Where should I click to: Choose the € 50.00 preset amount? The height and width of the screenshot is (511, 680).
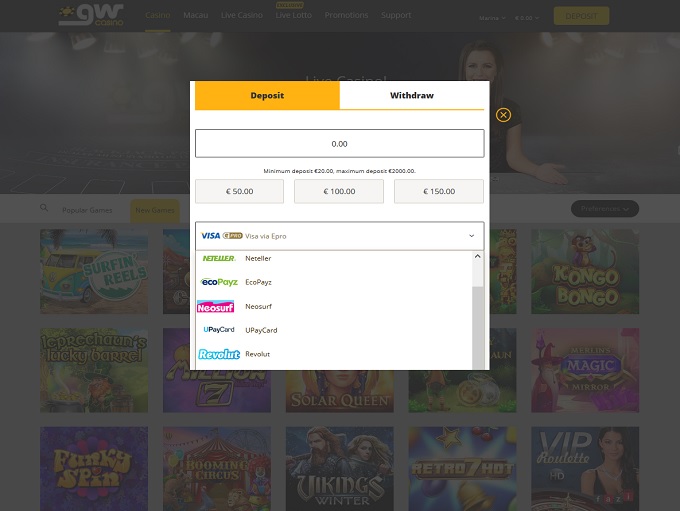click(239, 191)
